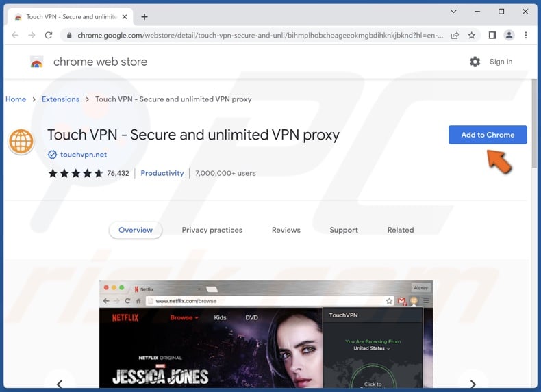The width and height of the screenshot is (541, 392).
Task: Click the chrome web store title
Action: [100, 62]
